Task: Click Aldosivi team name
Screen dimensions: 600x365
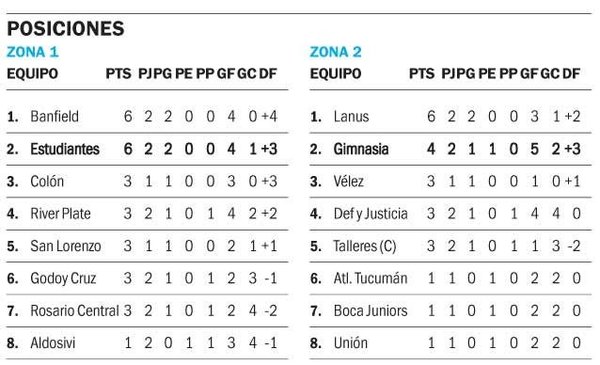Action: 53,343
